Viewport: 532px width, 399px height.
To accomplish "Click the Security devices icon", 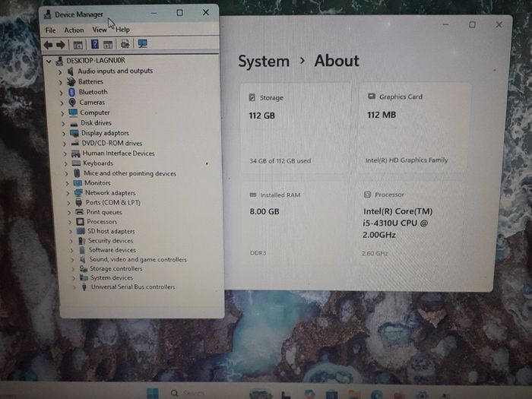I will pos(82,241).
